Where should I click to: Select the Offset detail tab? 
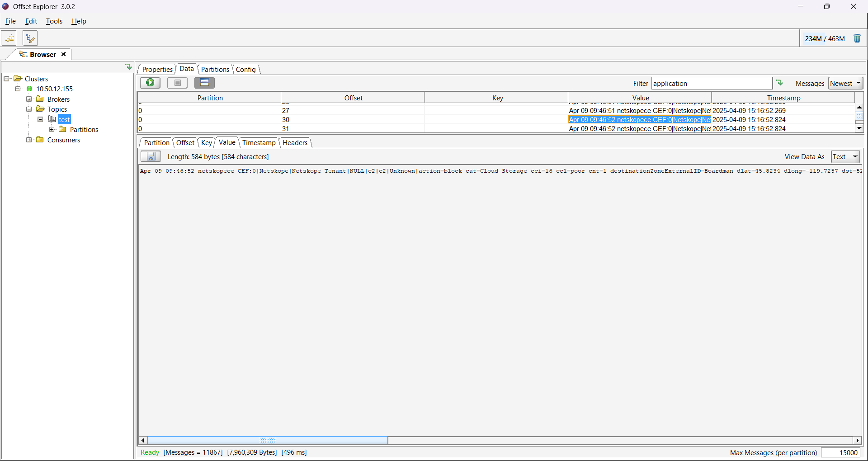185,142
